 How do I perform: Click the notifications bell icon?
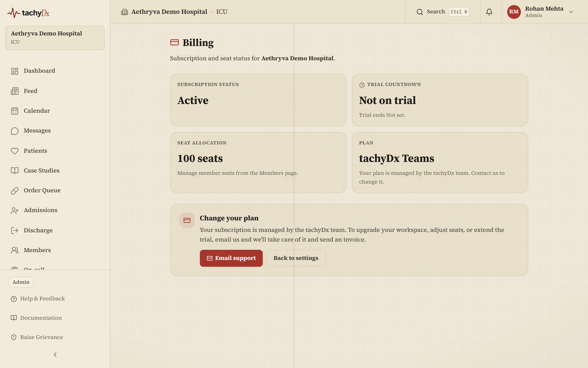pos(489,12)
